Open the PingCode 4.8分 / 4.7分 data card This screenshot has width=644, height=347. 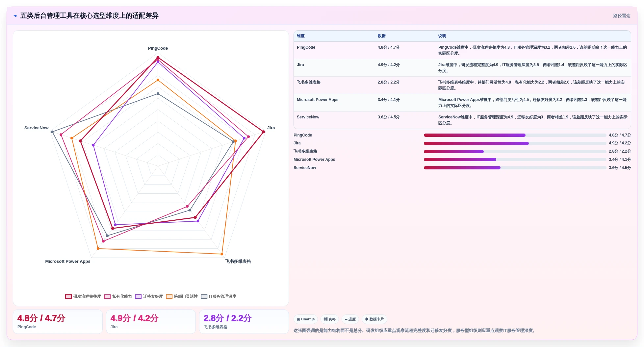click(58, 322)
